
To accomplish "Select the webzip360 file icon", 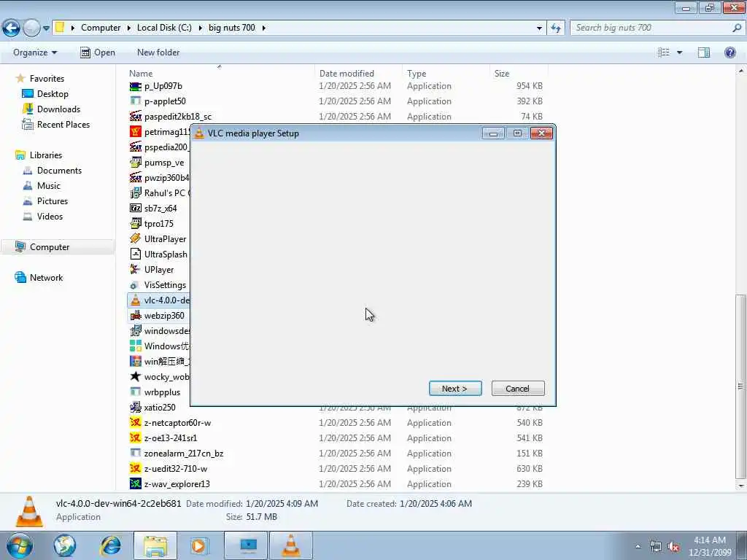I will pos(135,315).
